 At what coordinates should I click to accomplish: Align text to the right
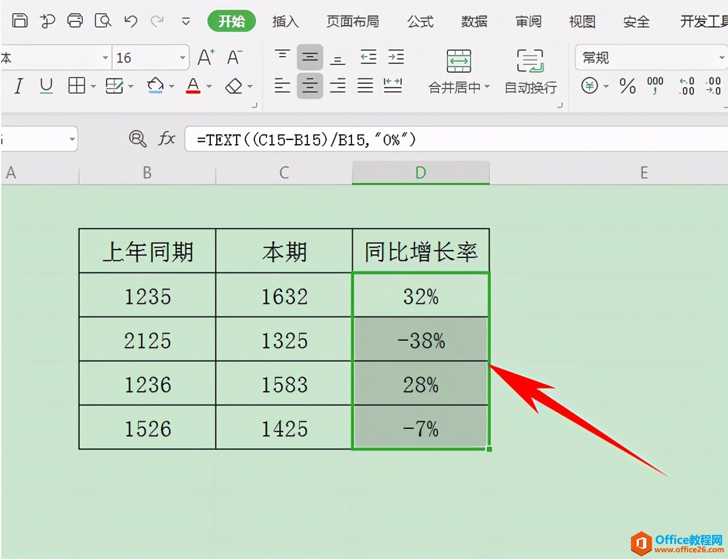pos(338,86)
